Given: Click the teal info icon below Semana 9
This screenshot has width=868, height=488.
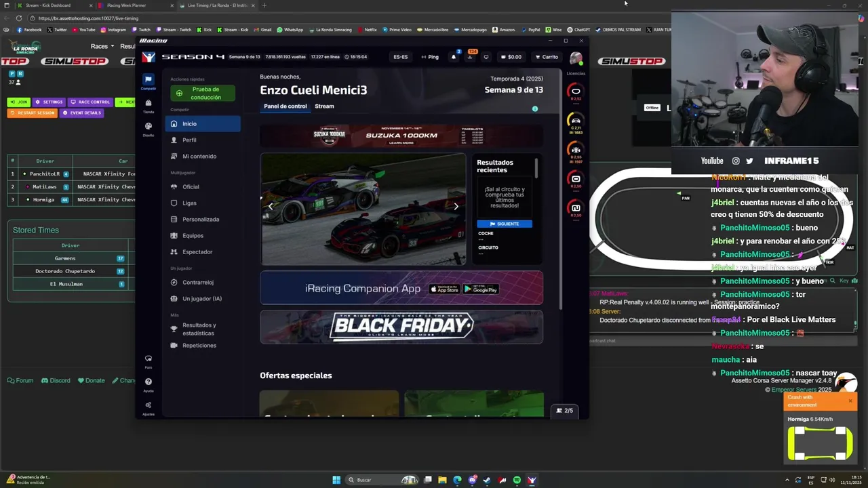Looking at the screenshot, I should (535, 108).
